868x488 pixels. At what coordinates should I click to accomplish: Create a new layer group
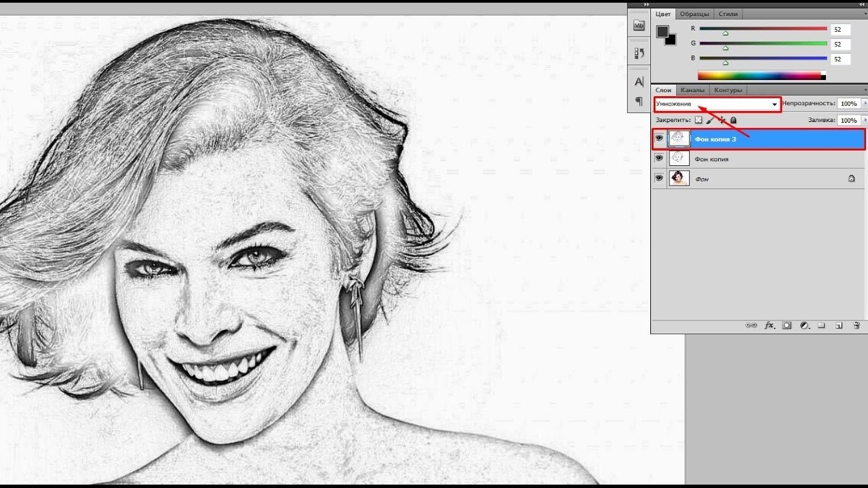(x=821, y=325)
